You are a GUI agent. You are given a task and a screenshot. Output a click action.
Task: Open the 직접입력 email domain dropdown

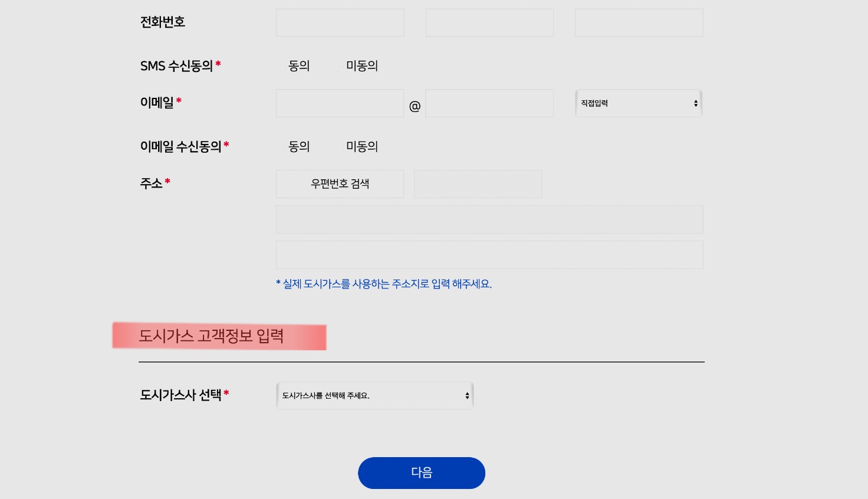[639, 103]
